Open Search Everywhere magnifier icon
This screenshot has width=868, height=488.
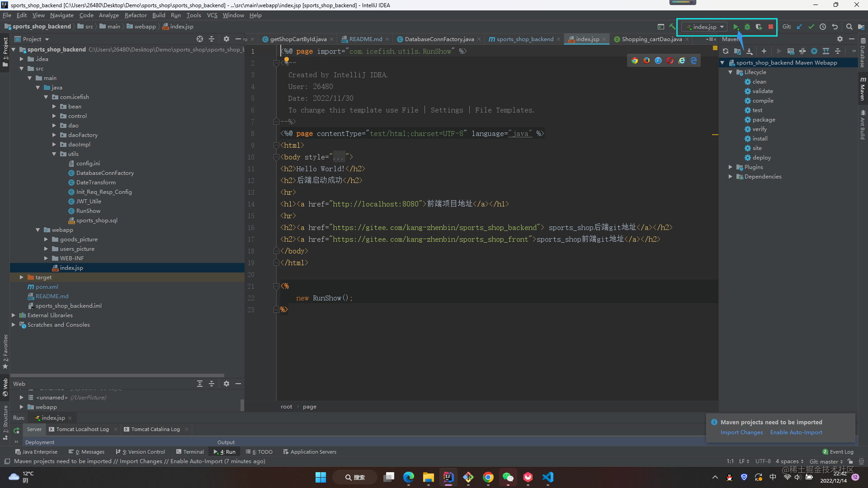[x=849, y=27]
